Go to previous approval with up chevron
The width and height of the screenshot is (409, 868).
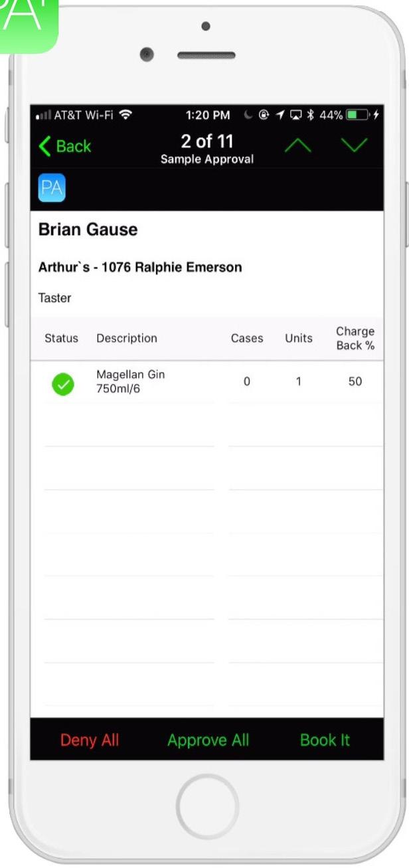click(x=297, y=146)
